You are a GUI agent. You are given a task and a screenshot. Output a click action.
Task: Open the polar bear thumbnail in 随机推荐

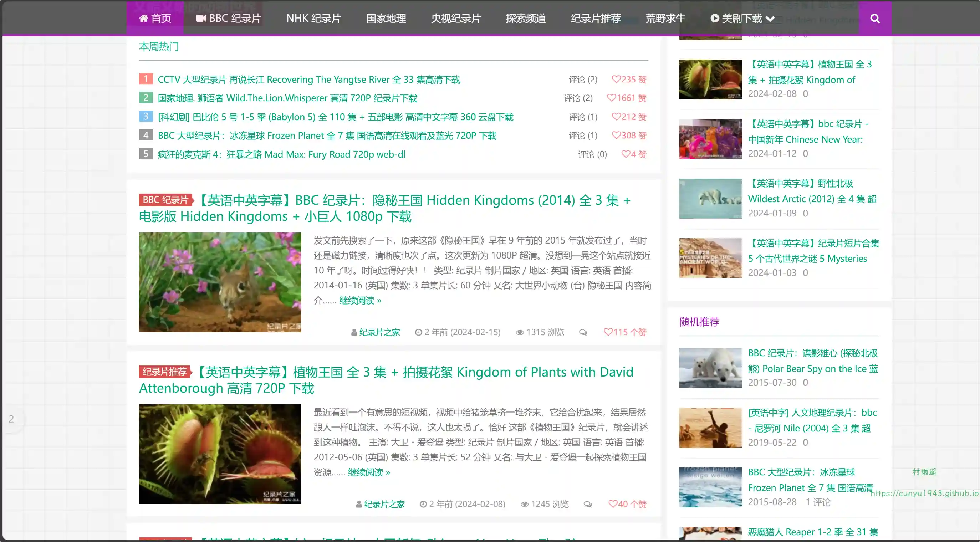coord(710,368)
